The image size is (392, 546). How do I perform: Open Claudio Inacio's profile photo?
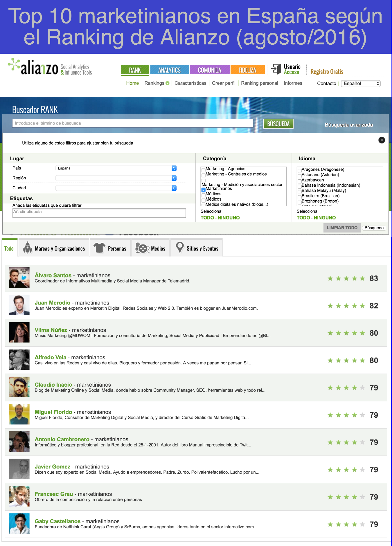coord(19,387)
